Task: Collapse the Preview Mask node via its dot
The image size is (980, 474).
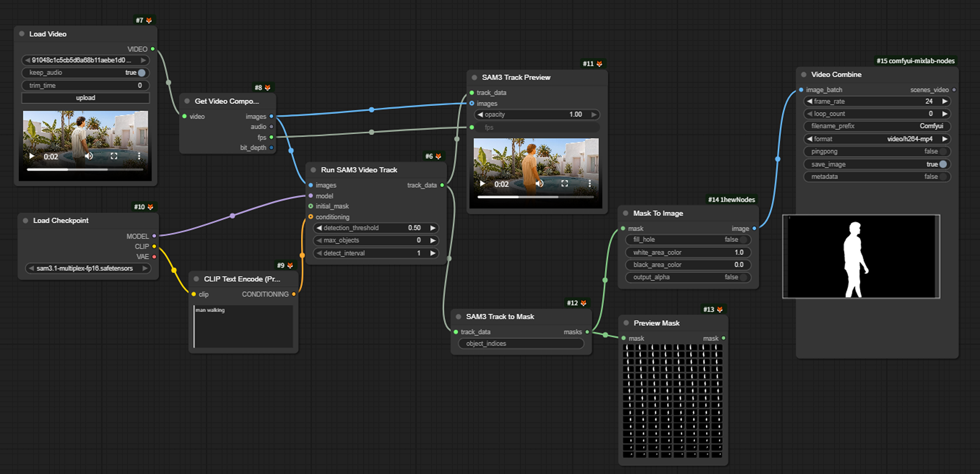Action: pyautogui.click(x=626, y=323)
